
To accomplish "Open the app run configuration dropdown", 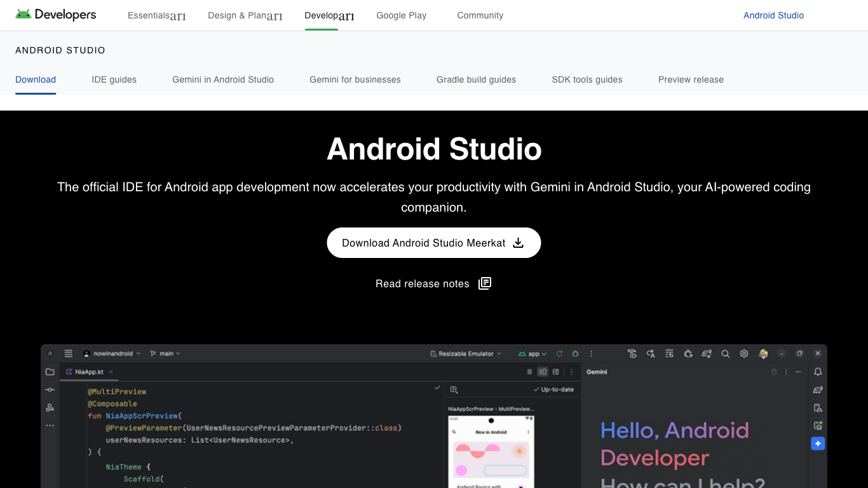I will (x=532, y=354).
